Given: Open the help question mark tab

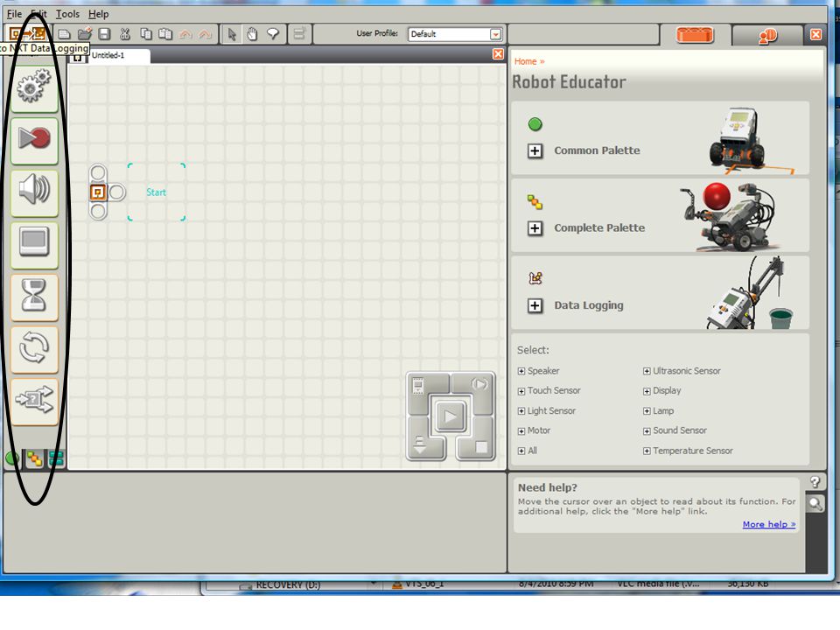Looking at the screenshot, I should (x=815, y=481).
